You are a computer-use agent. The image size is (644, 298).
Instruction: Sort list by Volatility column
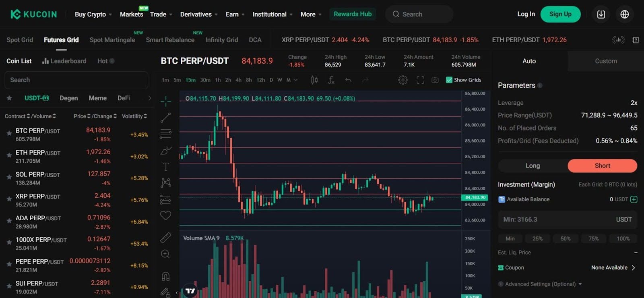pyautogui.click(x=134, y=116)
